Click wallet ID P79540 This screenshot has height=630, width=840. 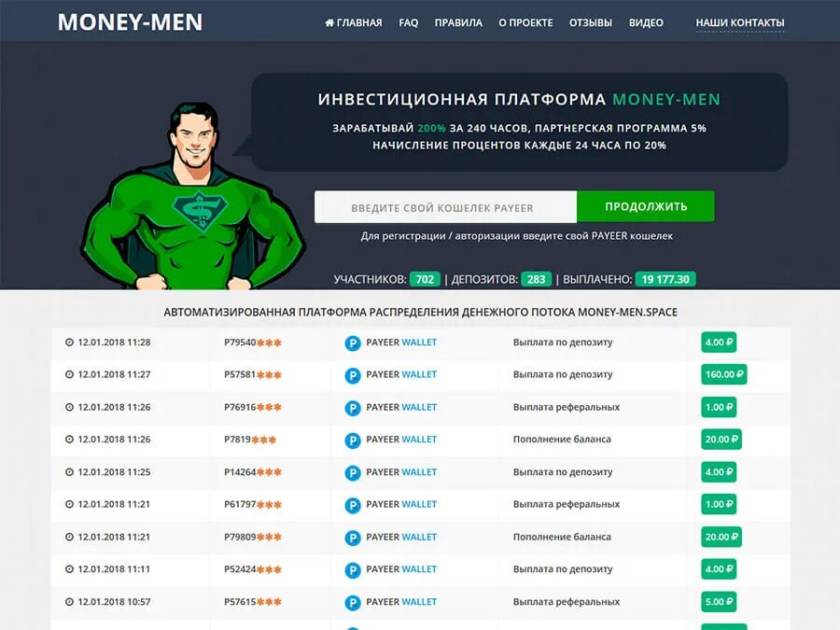(253, 343)
